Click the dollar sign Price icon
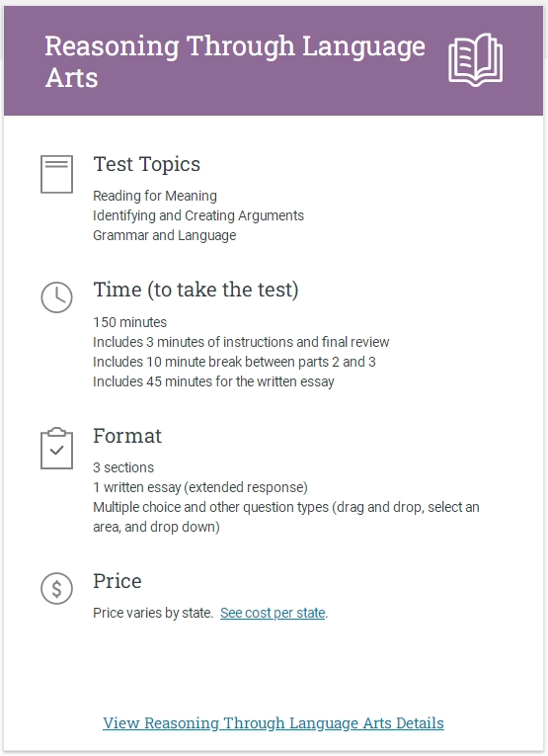 57,588
